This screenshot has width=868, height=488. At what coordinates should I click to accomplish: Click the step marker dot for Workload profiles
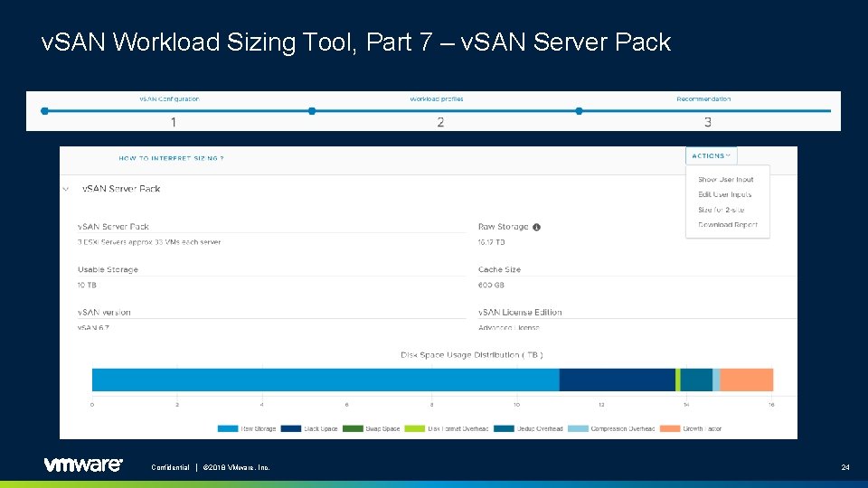click(312, 111)
